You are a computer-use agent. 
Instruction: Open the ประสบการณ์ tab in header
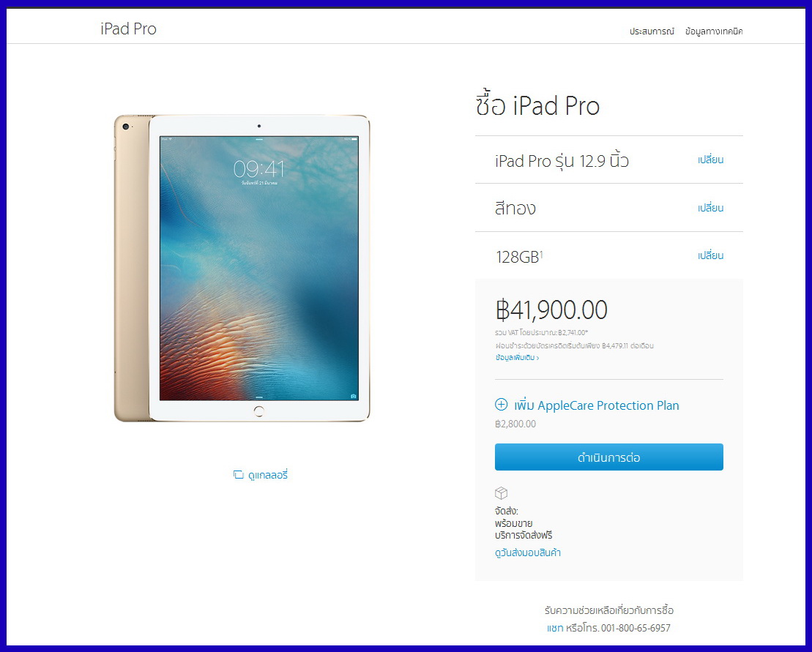652,31
